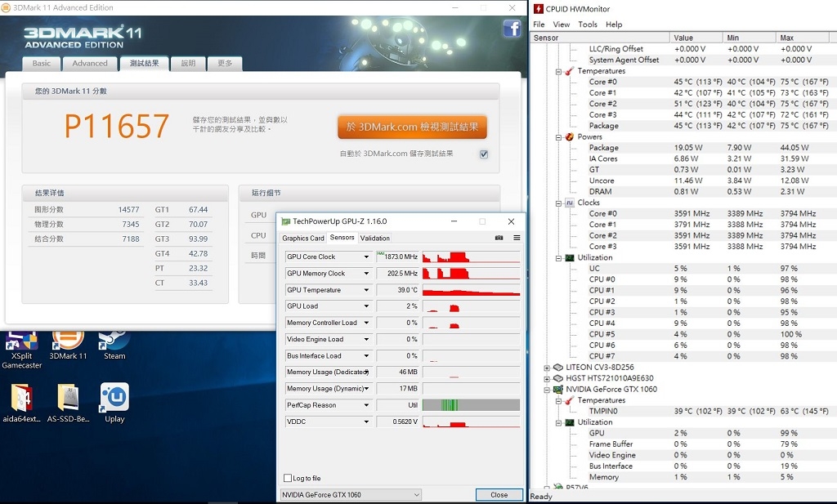This screenshot has height=504, width=837.
Task: Click HWMonitor title bar lightning icon
Action: pyautogui.click(x=538, y=8)
